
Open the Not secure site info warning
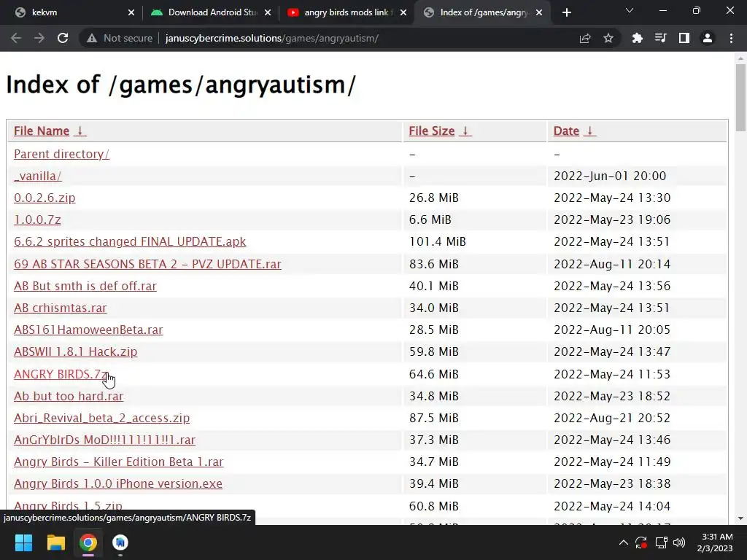pos(120,38)
